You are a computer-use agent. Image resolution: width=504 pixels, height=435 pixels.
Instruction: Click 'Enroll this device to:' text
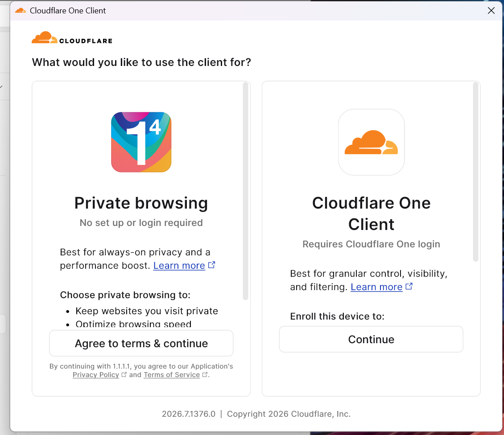tap(337, 316)
